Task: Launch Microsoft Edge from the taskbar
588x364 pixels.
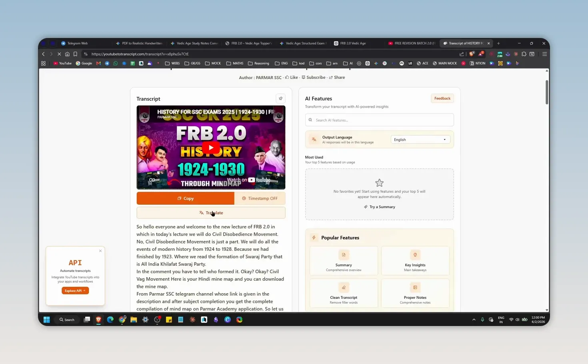Action: click(x=110, y=320)
